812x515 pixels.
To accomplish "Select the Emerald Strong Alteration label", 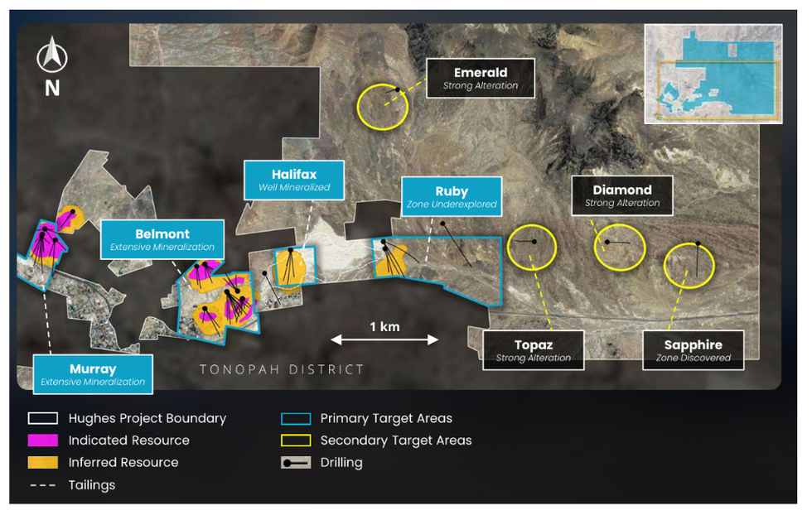I will [480, 79].
